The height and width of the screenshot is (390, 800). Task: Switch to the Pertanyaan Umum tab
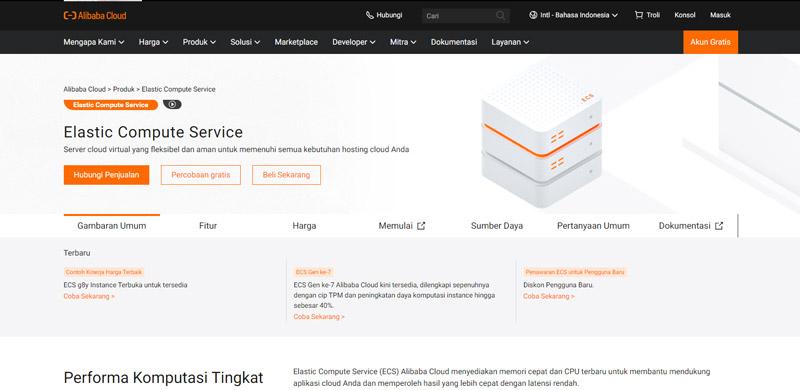pyautogui.click(x=593, y=226)
